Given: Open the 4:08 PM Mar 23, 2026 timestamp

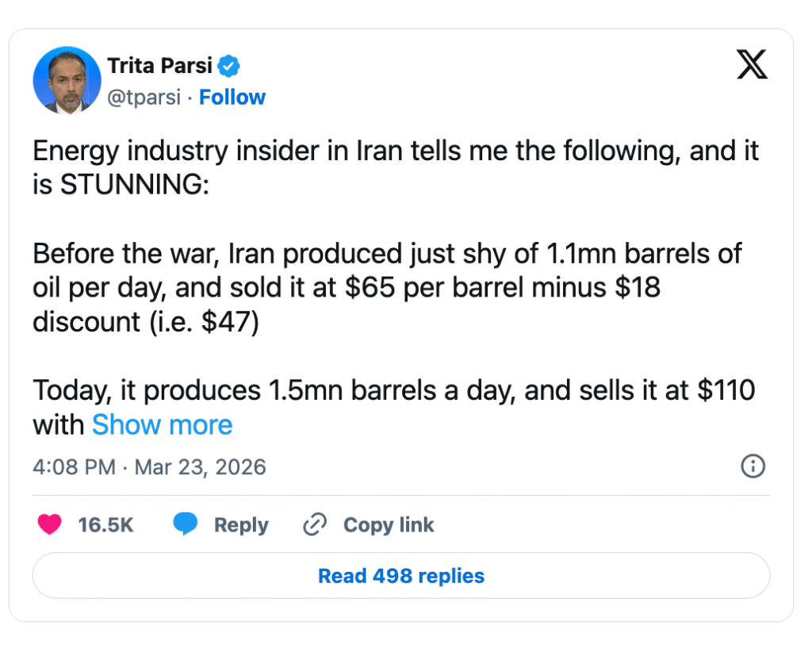Looking at the screenshot, I should 149,466.
